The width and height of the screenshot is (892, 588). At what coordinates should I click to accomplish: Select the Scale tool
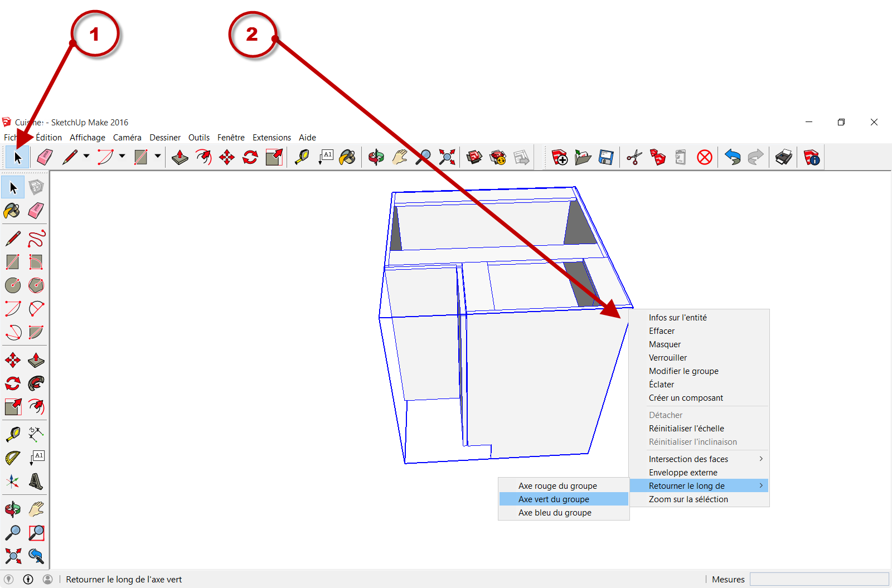coord(273,157)
